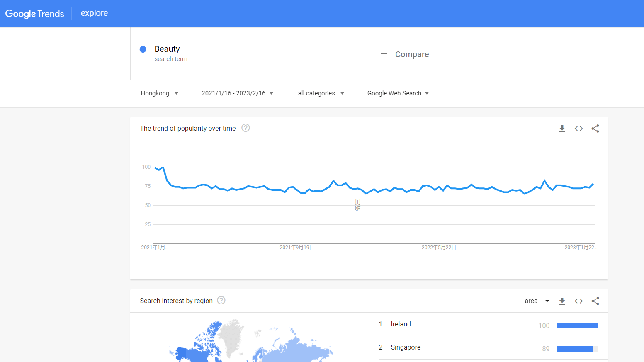Click the plus icon to add comparison

384,54
